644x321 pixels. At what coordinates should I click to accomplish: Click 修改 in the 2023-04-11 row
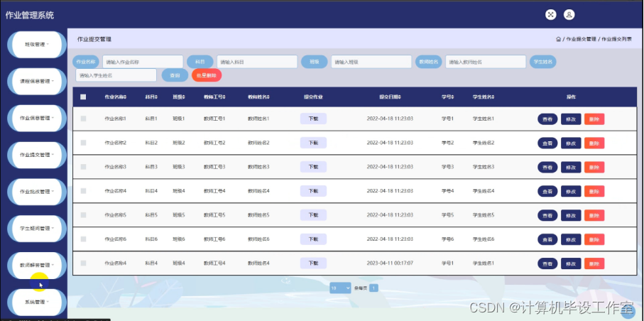coord(571,263)
